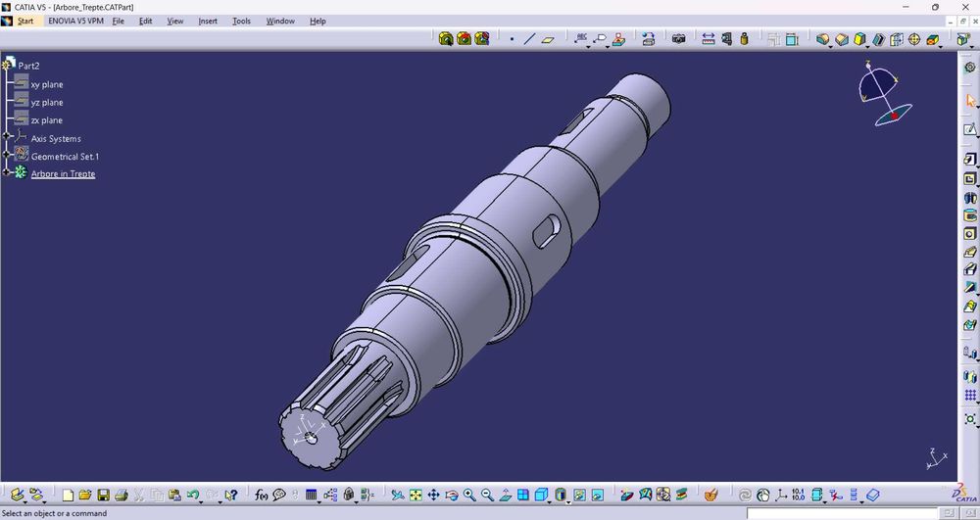This screenshot has width=980, height=520.
Task: Click the Fit All In icon
Action: pos(416,496)
